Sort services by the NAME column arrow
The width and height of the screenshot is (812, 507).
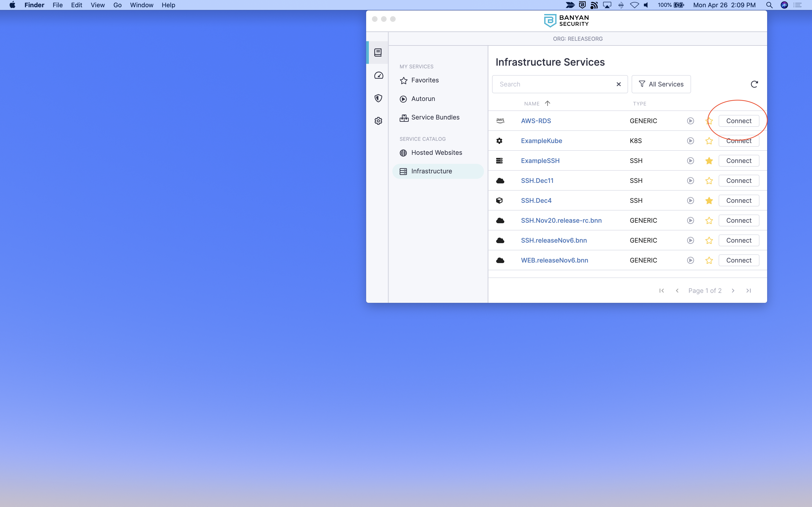pos(547,103)
